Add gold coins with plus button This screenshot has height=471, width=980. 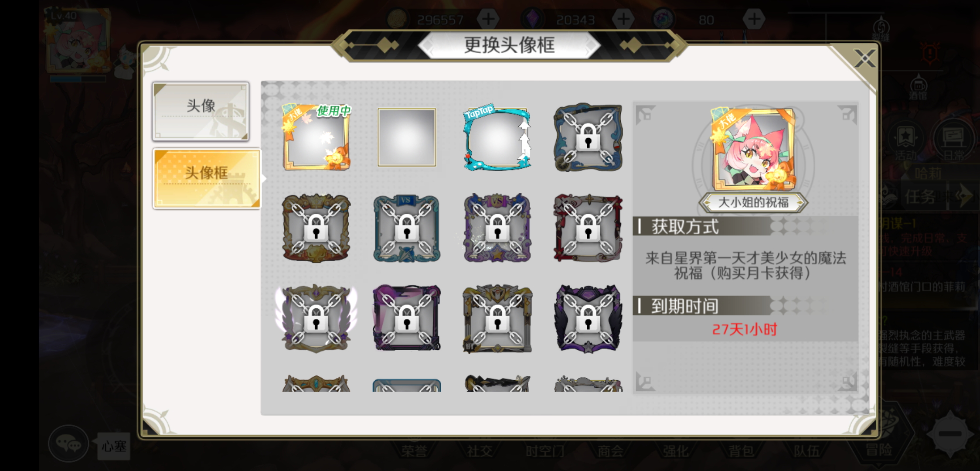tap(488, 19)
